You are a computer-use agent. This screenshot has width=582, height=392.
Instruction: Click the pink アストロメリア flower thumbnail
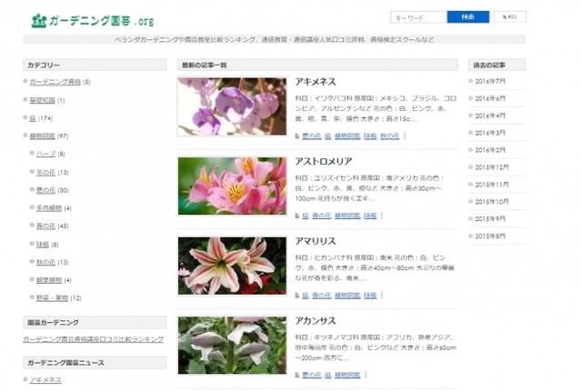(x=232, y=186)
